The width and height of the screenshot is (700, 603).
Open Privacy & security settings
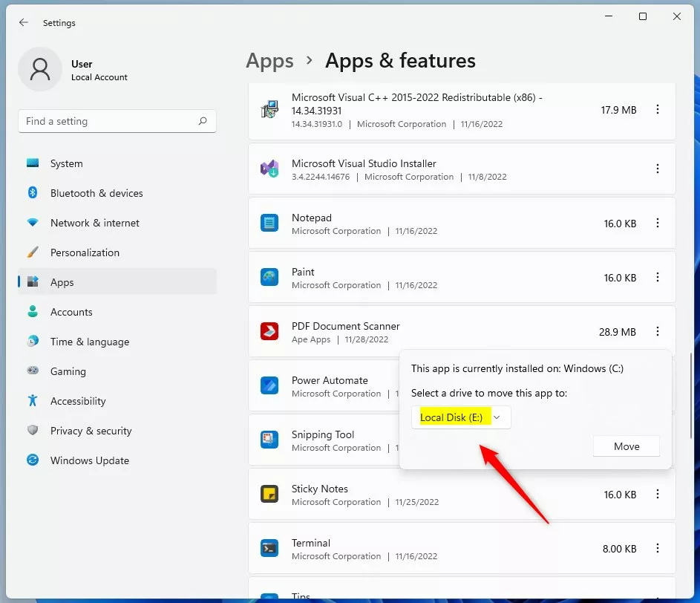117,431
